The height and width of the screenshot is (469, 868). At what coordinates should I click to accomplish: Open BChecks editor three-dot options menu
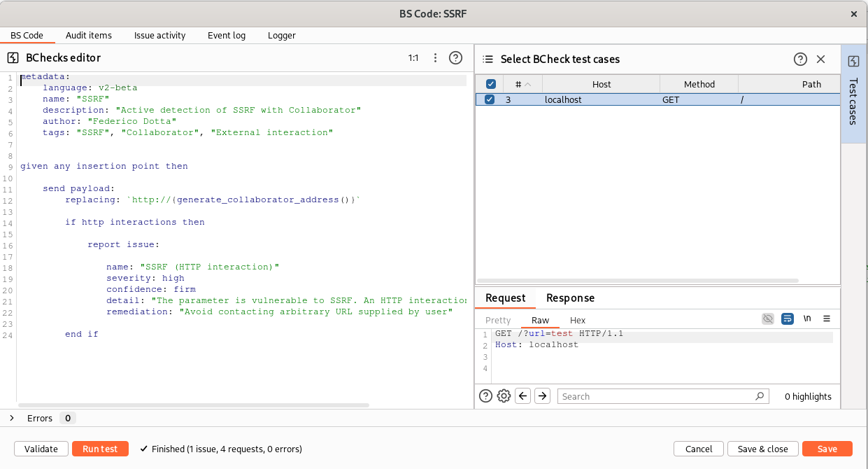pyautogui.click(x=435, y=58)
